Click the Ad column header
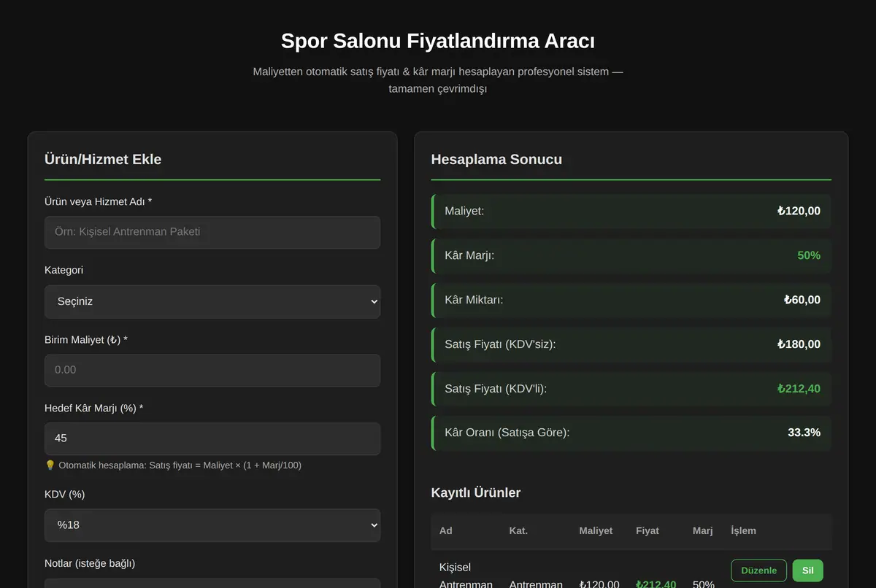Screen dimensions: 876x588 coord(446,530)
